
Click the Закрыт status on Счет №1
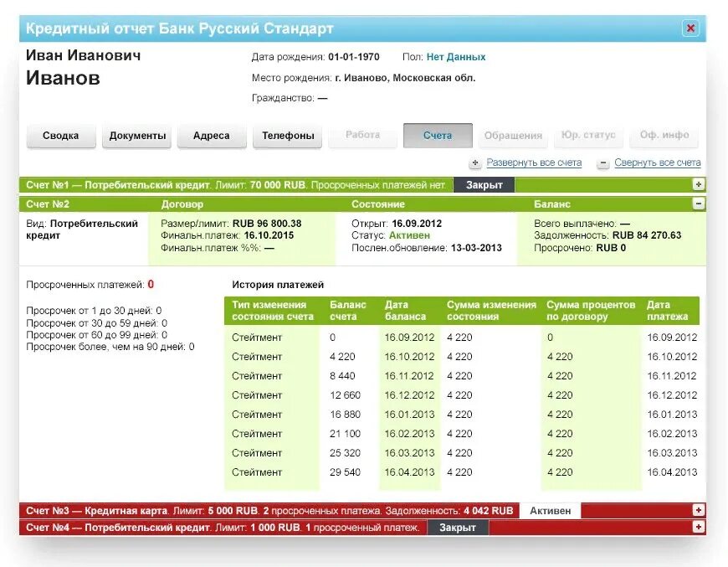(x=484, y=185)
